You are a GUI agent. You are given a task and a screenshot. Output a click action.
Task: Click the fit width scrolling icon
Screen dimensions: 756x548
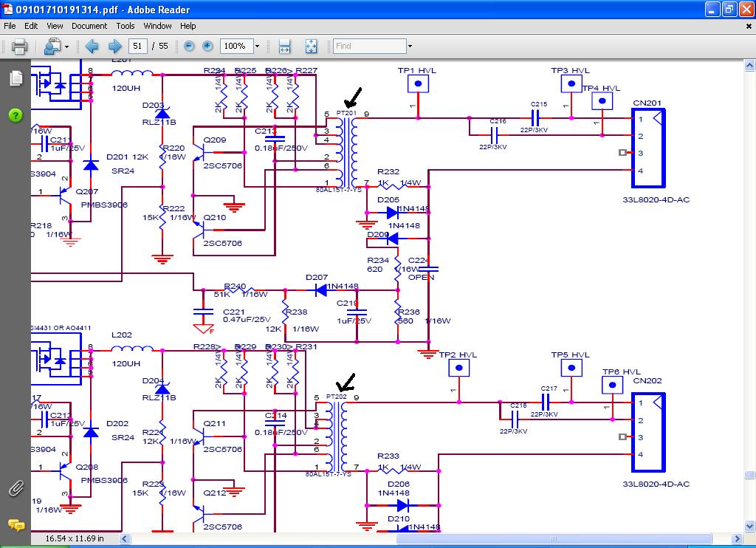click(x=284, y=47)
